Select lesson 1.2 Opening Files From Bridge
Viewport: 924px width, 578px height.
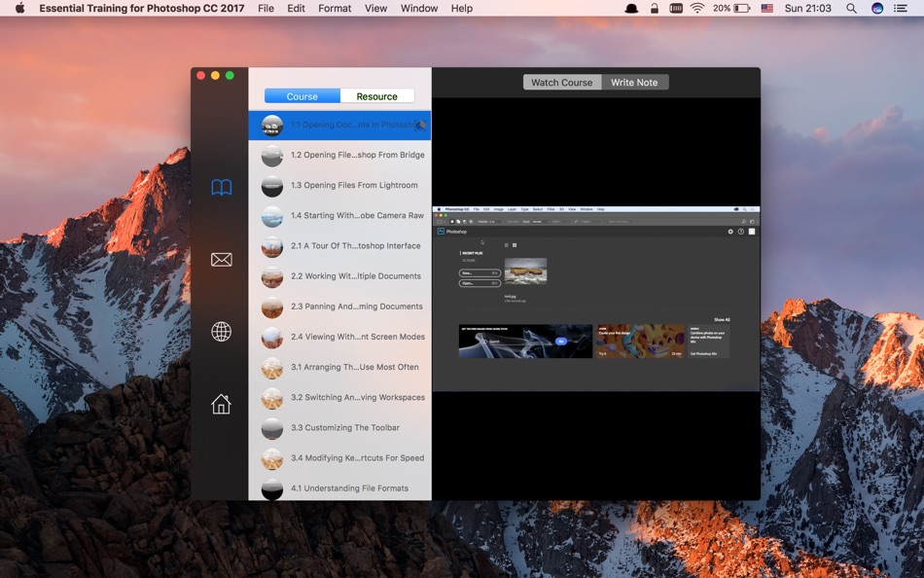[x=339, y=155]
